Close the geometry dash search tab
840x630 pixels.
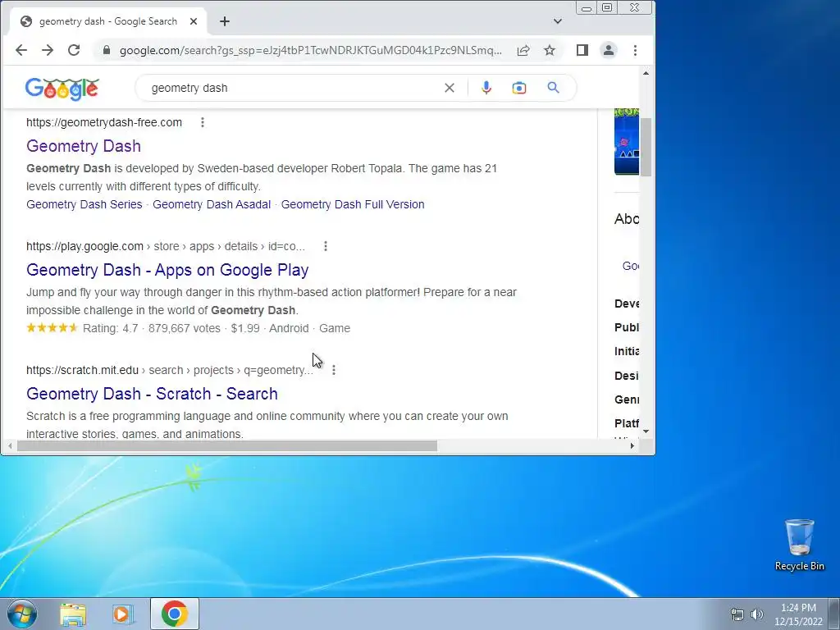pyautogui.click(x=194, y=21)
